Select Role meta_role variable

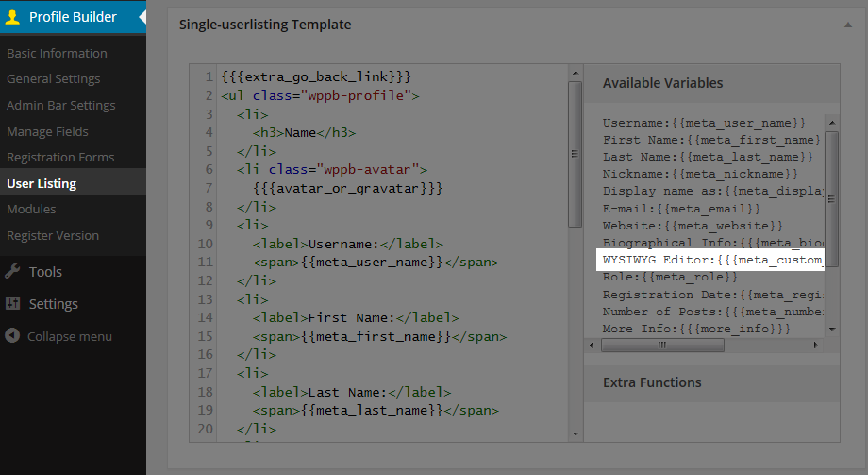click(671, 277)
